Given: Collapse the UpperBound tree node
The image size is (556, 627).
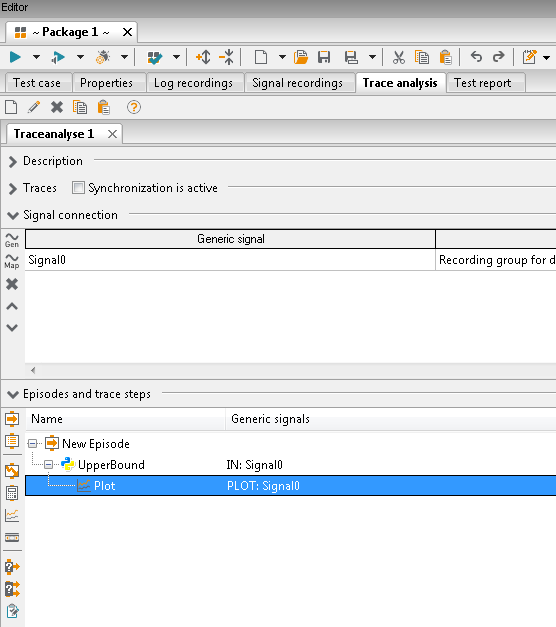Looking at the screenshot, I should pos(48,465).
